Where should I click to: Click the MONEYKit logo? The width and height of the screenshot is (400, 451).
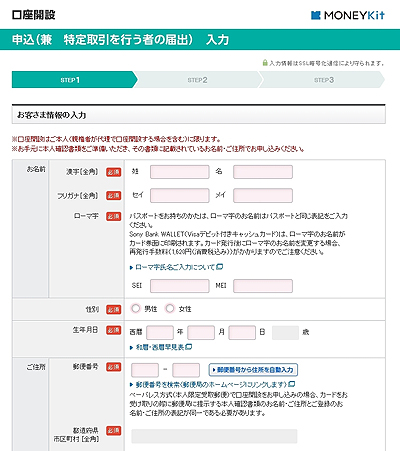348,15
